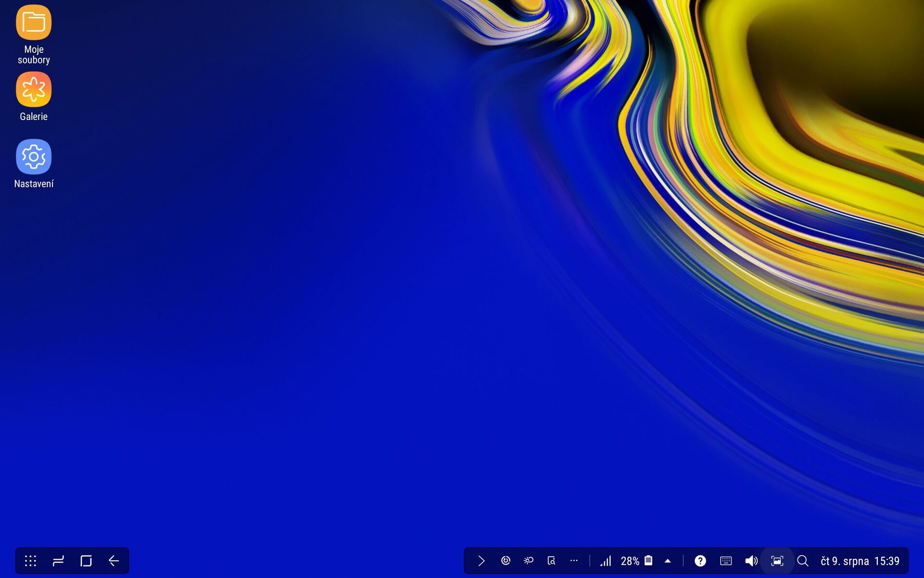
Task: Expand tray icons with right chevron
Action: pyautogui.click(x=481, y=561)
